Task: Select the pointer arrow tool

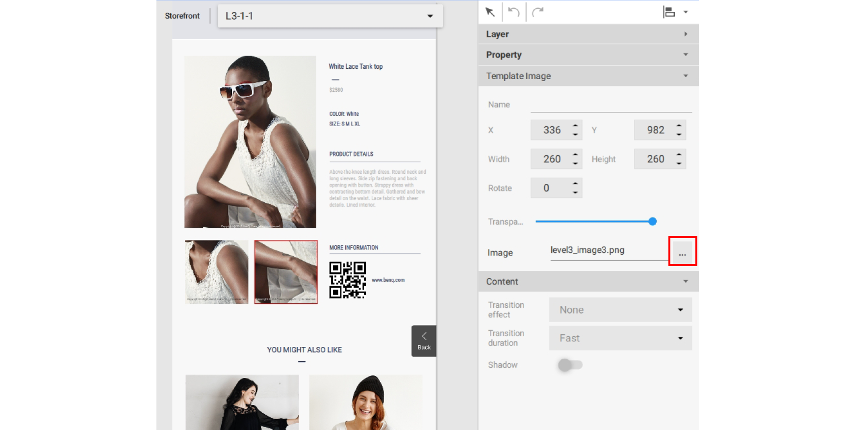Action: tap(490, 12)
